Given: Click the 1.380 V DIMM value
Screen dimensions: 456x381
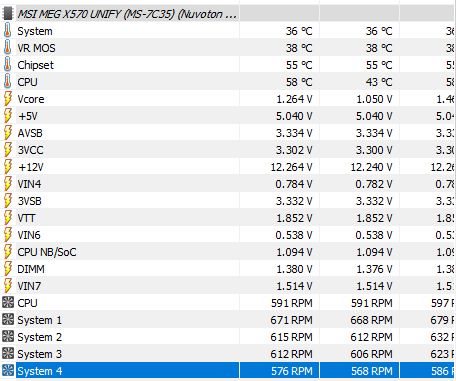Looking at the screenshot, I should pyautogui.click(x=294, y=269).
